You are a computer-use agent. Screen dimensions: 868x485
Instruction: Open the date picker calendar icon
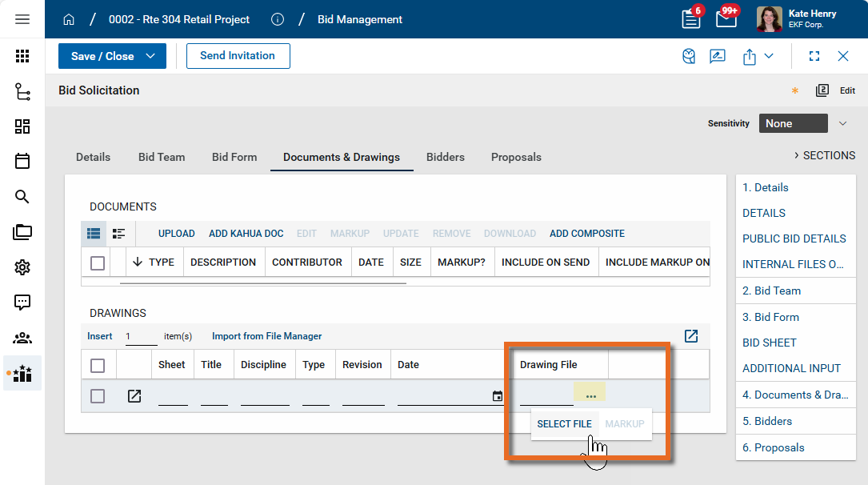pos(498,396)
